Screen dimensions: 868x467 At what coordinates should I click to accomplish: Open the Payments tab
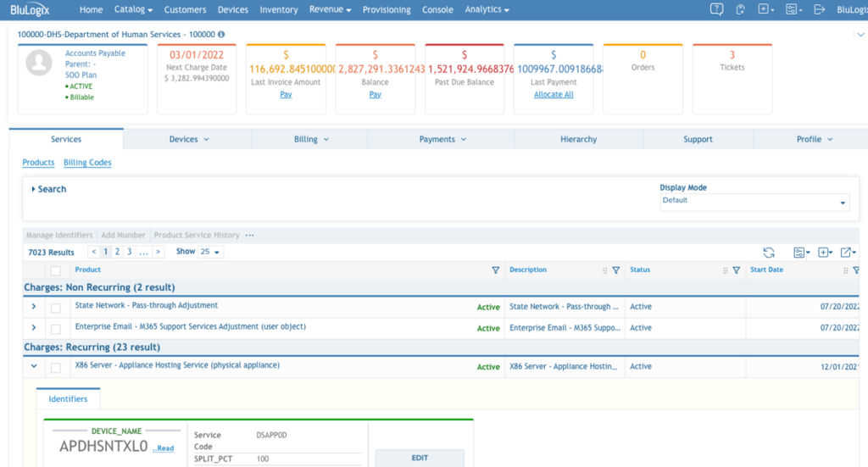442,140
